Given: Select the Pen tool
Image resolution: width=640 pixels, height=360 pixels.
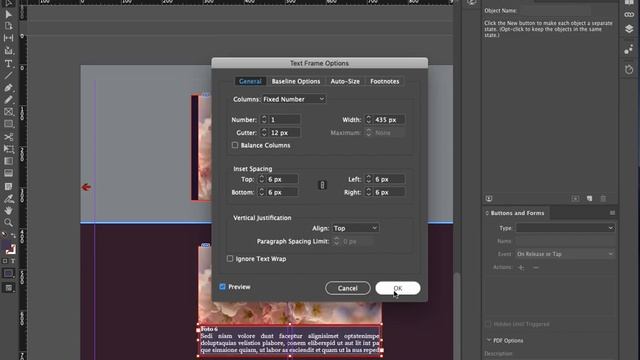Looking at the screenshot, I should pyautogui.click(x=8, y=88).
